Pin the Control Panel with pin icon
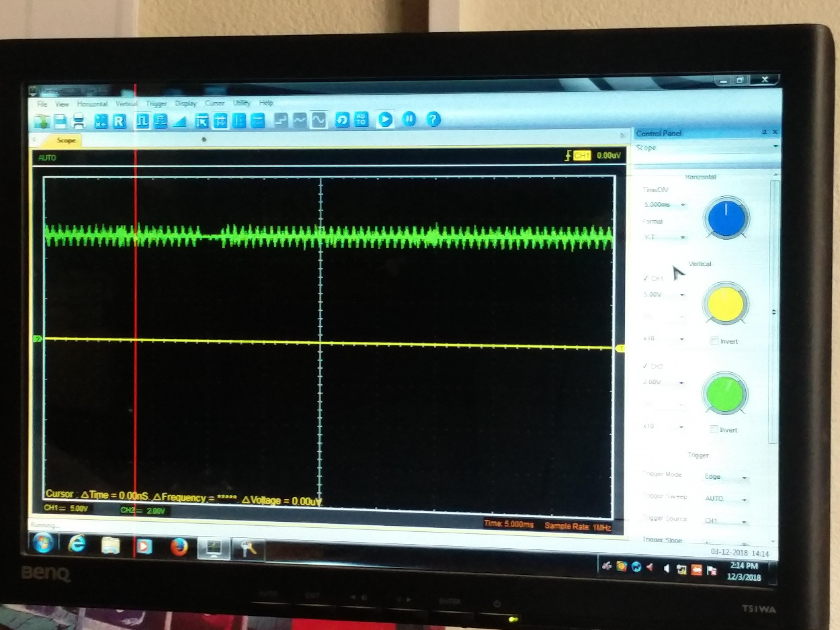The width and height of the screenshot is (840, 630). click(x=764, y=132)
